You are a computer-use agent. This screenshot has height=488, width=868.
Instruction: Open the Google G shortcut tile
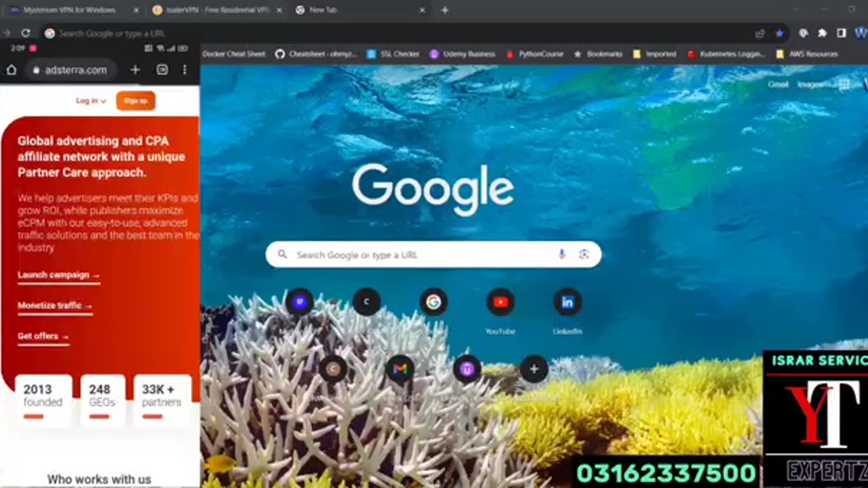click(433, 302)
